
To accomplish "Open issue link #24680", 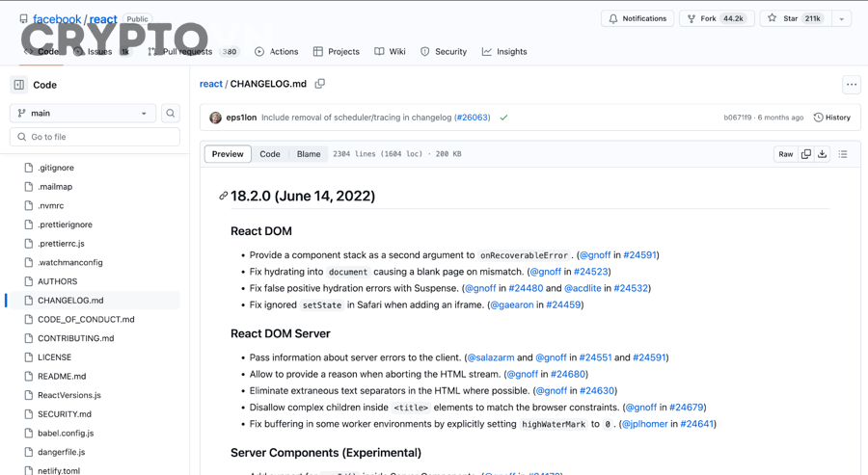I will pyautogui.click(x=568, y=374).
